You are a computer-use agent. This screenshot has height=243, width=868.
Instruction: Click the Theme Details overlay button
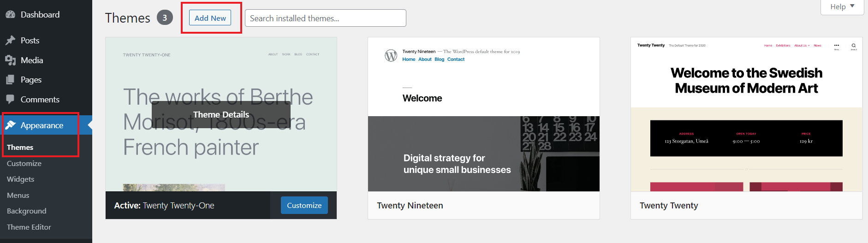[x=221, y=114]
